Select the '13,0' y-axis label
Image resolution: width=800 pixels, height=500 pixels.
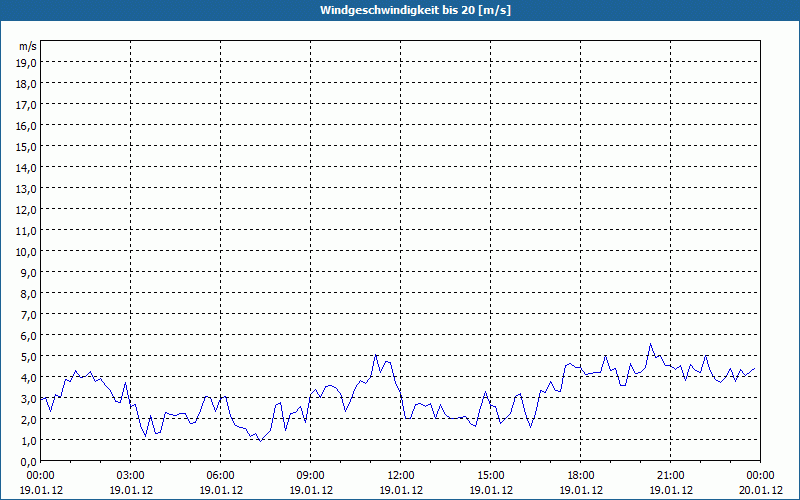click(x=26, y=189)
